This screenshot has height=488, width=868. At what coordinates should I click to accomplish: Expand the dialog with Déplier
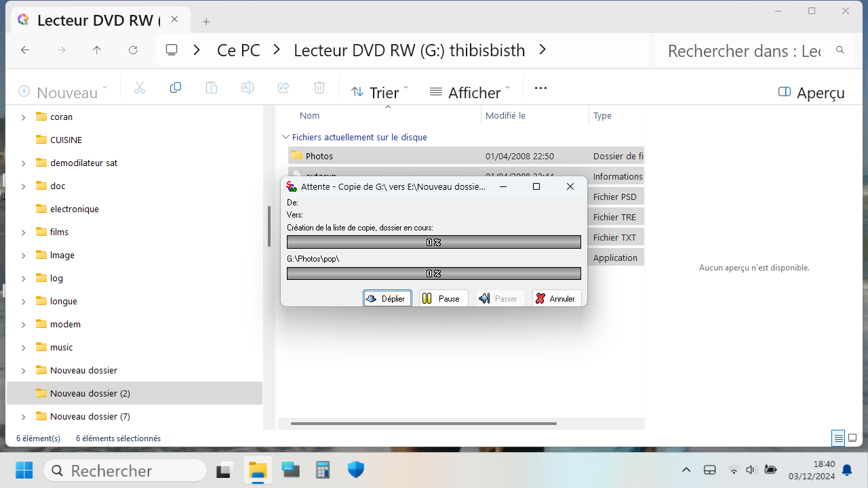click(387, 298)
